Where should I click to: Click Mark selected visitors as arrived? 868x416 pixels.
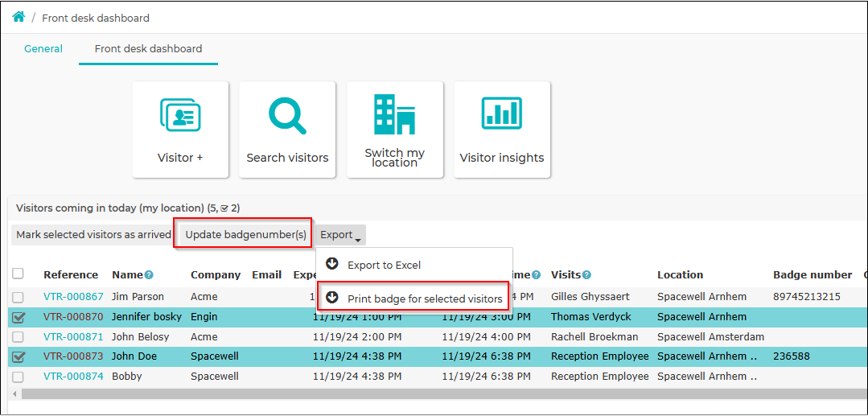[x=93, y=235]
